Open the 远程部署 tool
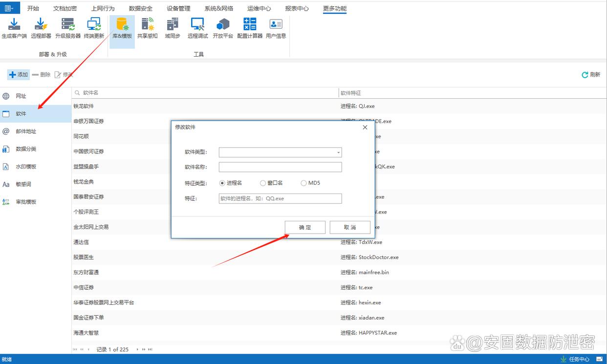This screenshot has width=607, height=364. pos(41,28)
